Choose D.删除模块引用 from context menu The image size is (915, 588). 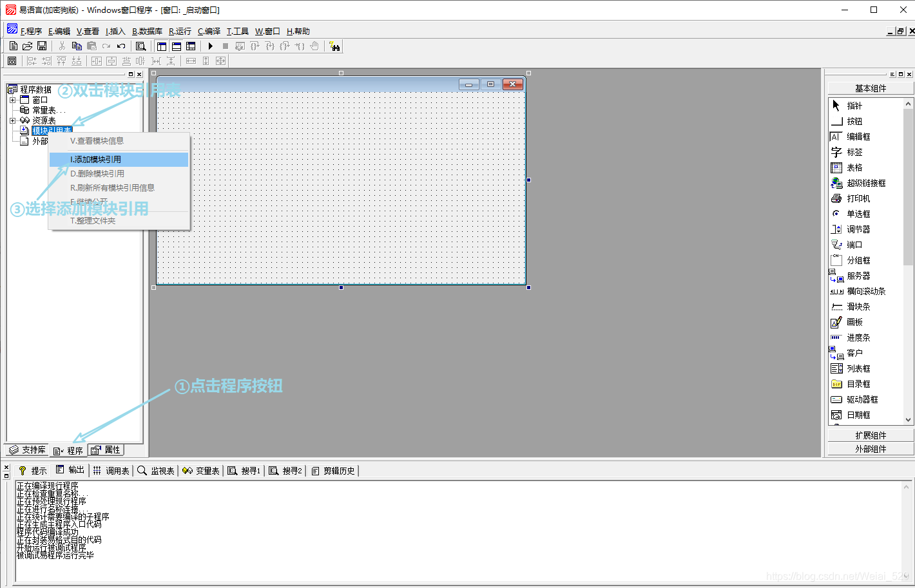119,173
